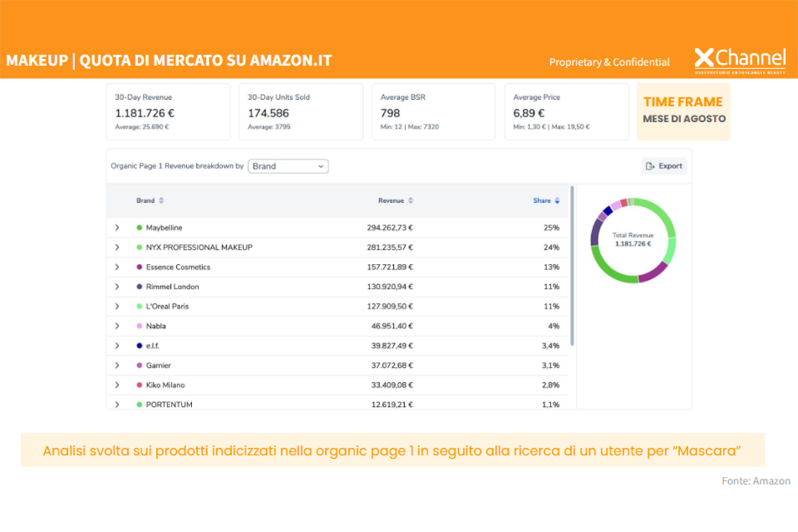Click Maybelline's 25% share value
798x532 pixels.
point(552,227)
